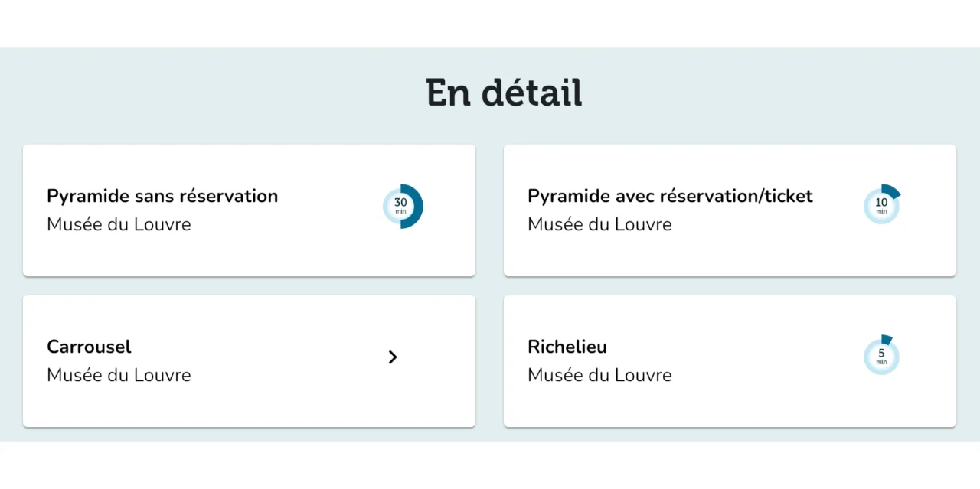Click the 10 min wait-time gauge
This screenshot has height=489, width=980.
pyautogui.click(x=881, y=205)
